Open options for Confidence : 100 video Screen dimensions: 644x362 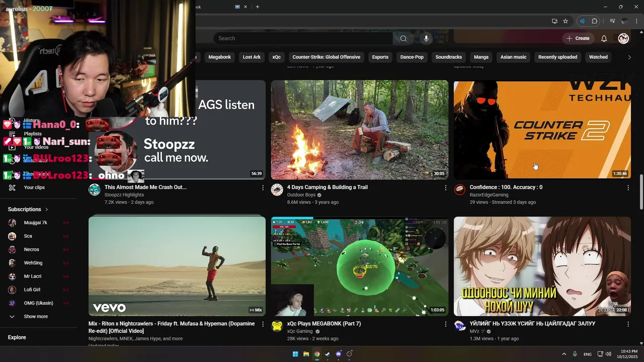point(628,188)
